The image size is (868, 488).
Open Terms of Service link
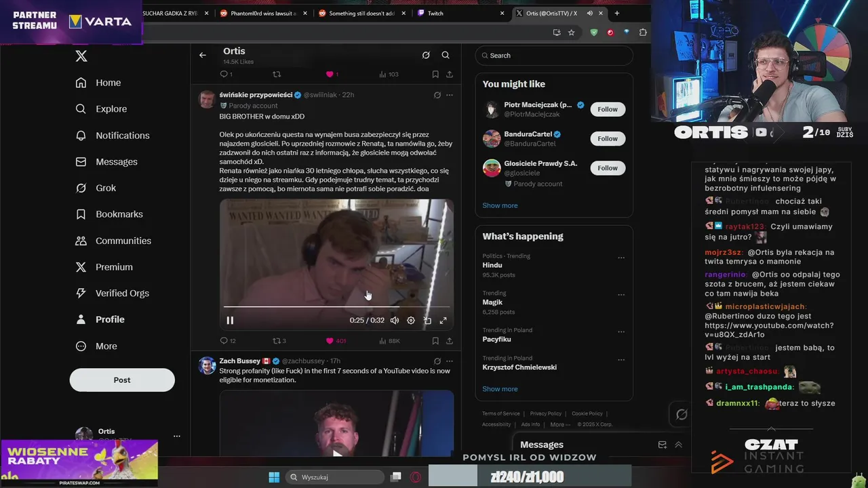[x=501, y=413]
